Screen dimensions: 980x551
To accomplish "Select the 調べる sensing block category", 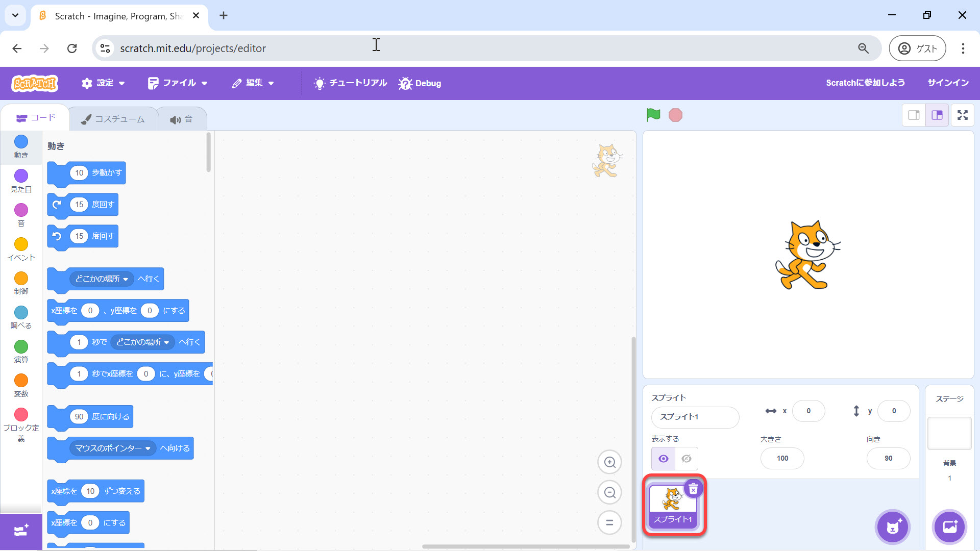I will pyautogui.click(x=21, y=318).
